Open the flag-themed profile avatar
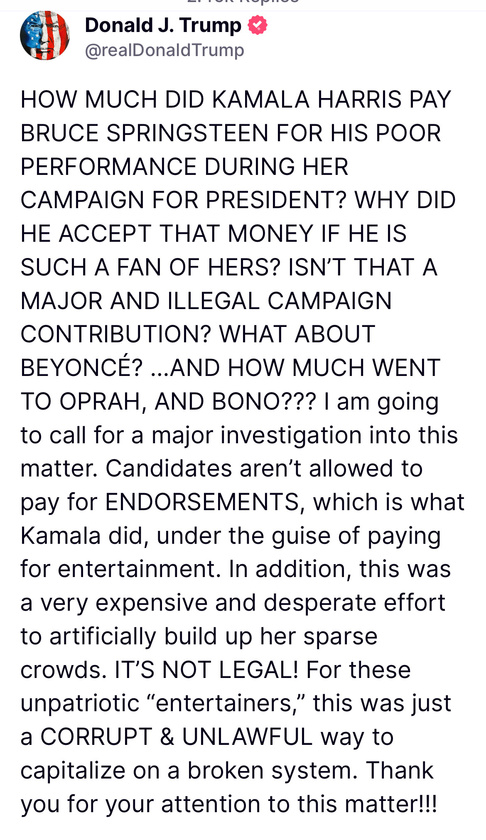The width and height of the screenshot is (486, 840). (44, 35)
